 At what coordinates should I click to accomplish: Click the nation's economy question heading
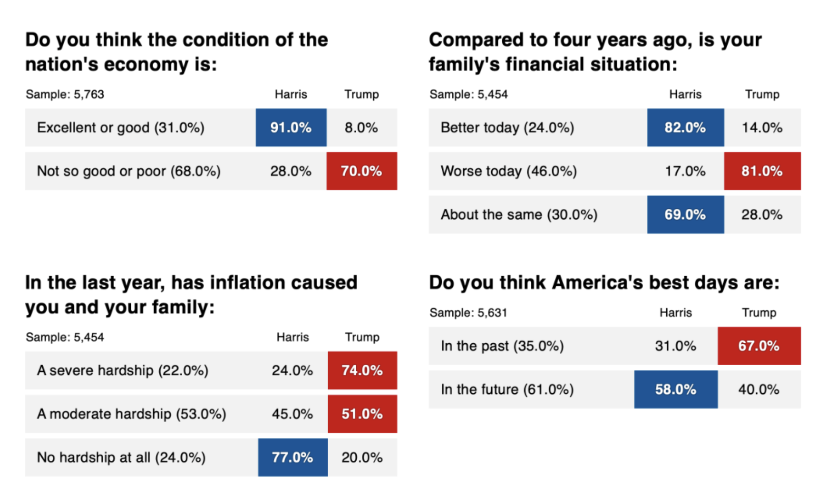point(176,52)
